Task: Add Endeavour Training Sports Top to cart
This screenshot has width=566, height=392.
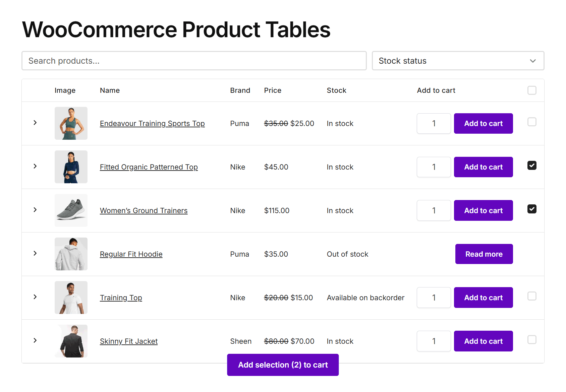Action: tap(483, 124)
